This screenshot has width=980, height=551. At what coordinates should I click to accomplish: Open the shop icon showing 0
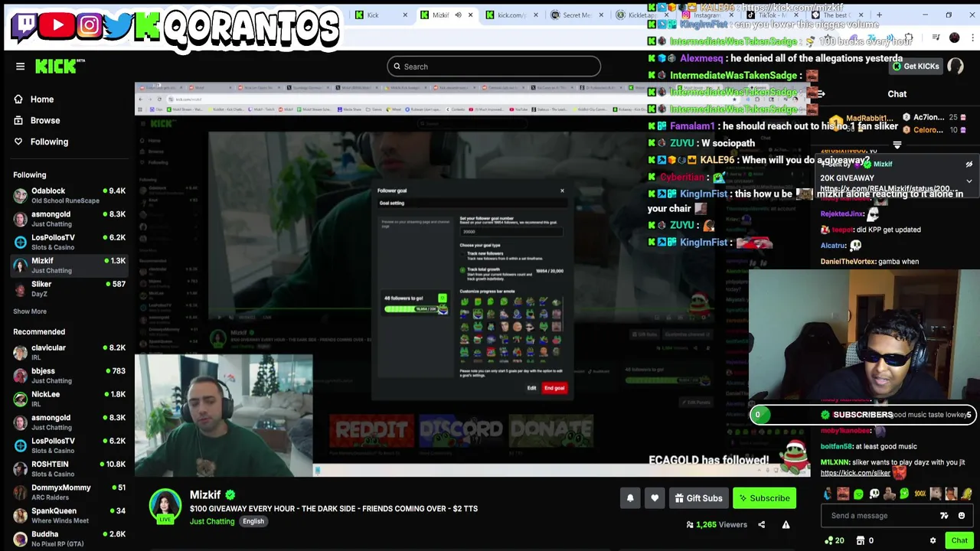pos(866,541)
